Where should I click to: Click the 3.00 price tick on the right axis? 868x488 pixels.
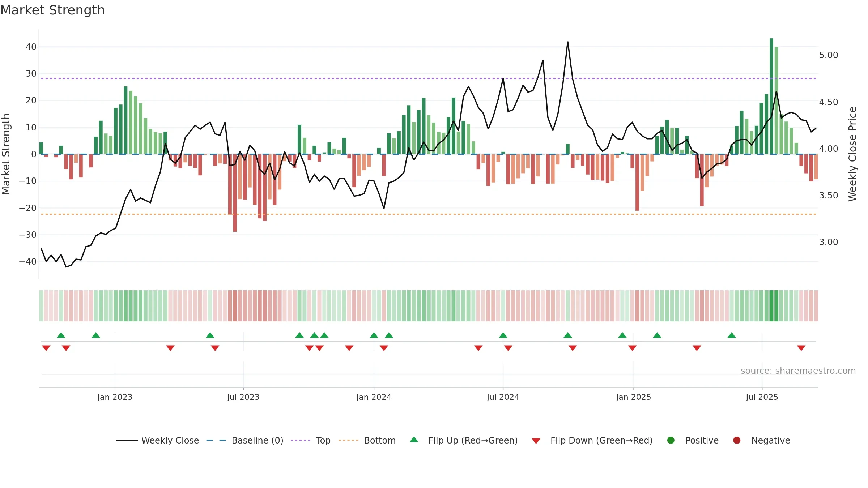point(829,242)
